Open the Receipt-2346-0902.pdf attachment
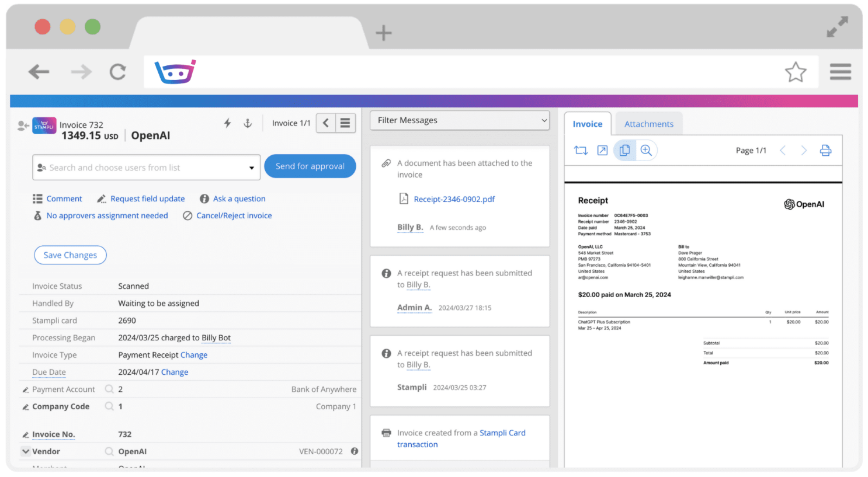This screenshot has width=868, height=477. coord(454,199)
